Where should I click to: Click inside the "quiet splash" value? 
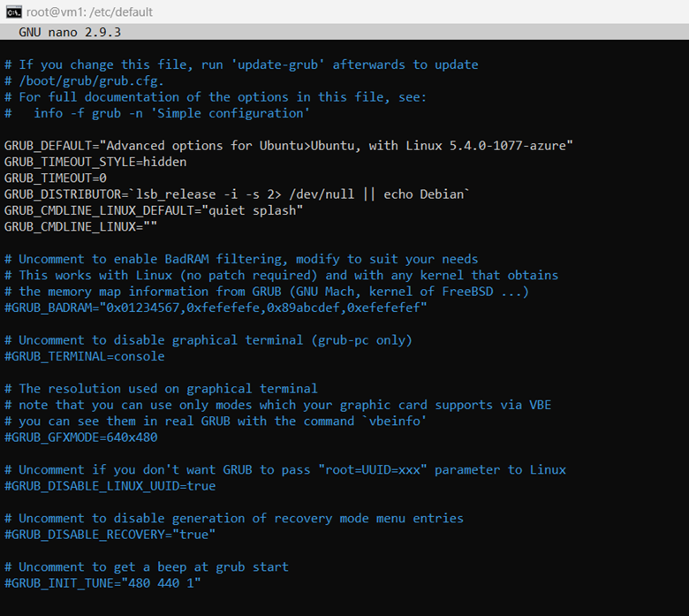tap(253, 210)
